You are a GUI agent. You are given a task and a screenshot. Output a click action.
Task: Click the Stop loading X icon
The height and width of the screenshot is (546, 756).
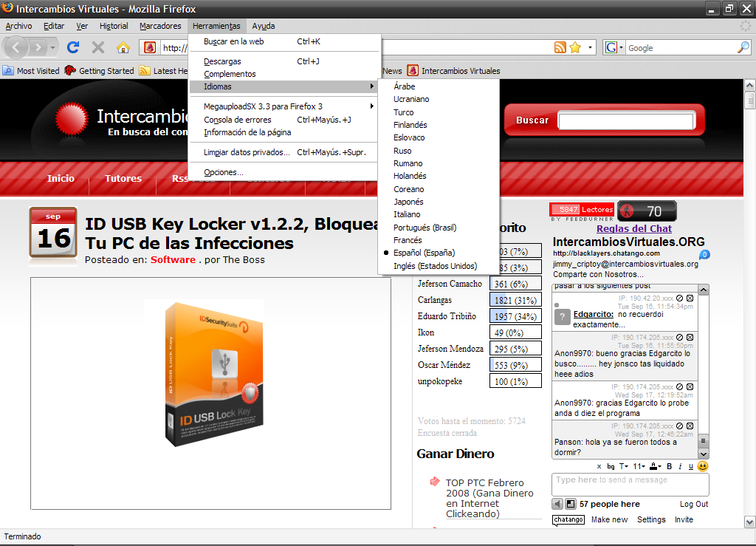coord(98,47)
